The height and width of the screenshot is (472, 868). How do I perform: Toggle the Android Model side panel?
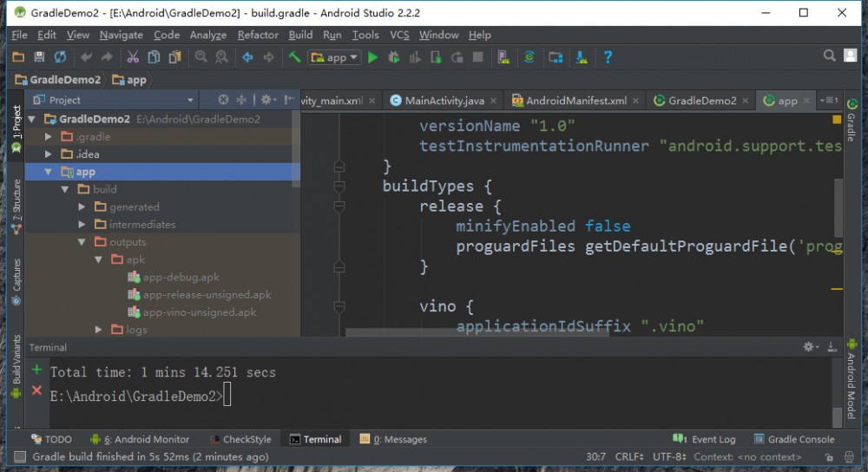[x=852, y=379]
